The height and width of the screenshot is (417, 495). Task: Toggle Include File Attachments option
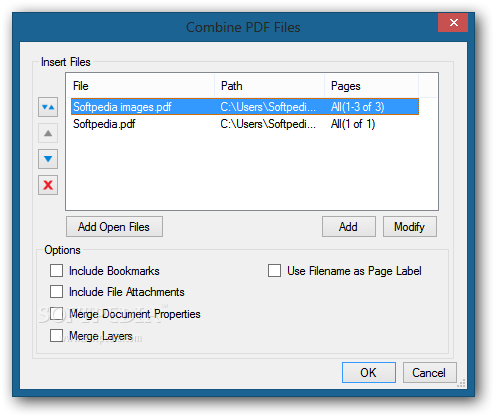(56, 292)
